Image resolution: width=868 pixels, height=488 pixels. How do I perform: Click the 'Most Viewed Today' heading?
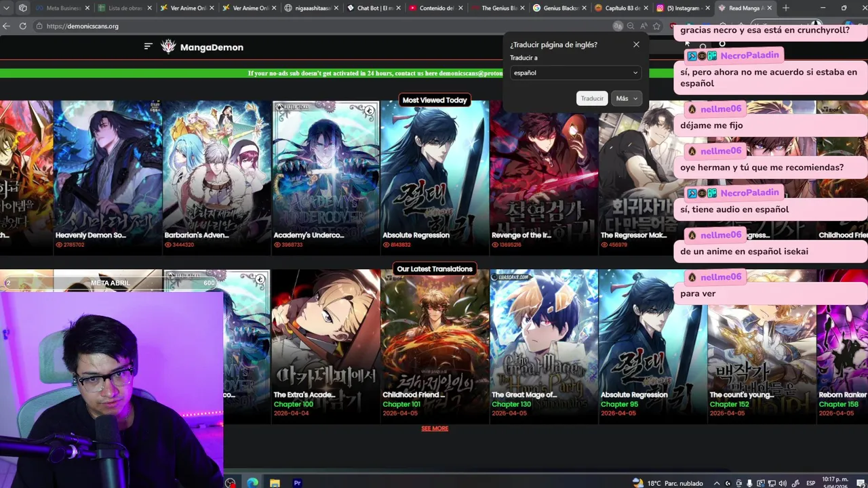coord(435,100)
